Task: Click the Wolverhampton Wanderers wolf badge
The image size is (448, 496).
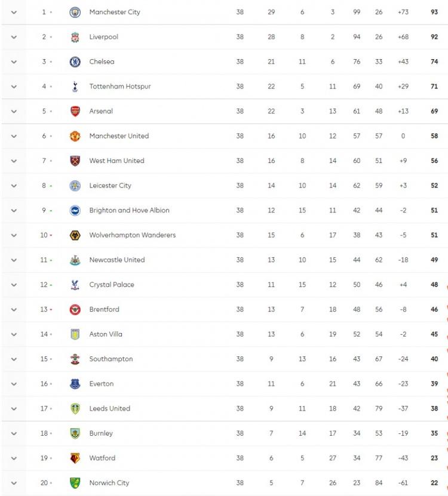Action: click(x=75, y=235)
